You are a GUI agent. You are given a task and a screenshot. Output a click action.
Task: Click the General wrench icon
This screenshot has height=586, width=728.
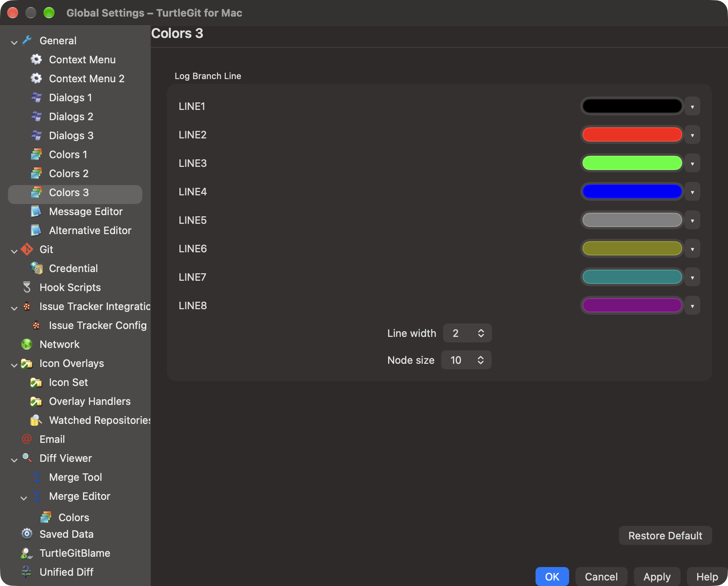pos(27,40)
